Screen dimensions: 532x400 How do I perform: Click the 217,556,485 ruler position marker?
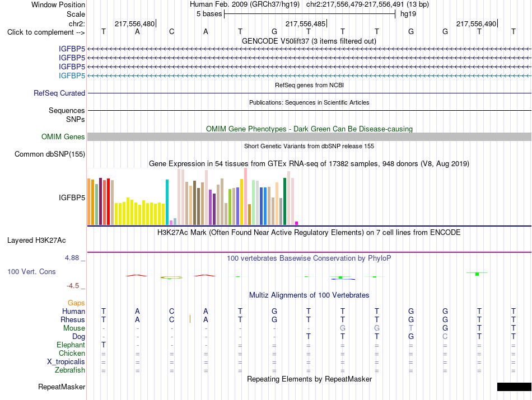306,23
